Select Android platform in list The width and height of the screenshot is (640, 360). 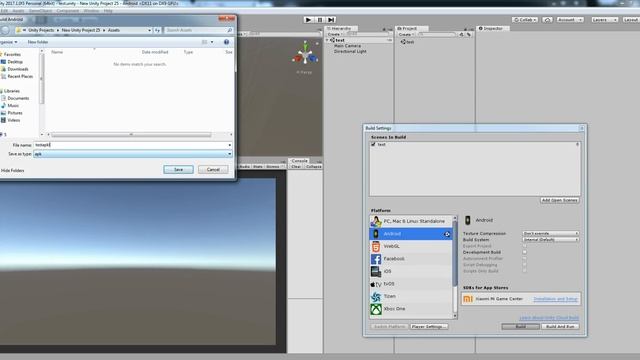click(411, 234)
